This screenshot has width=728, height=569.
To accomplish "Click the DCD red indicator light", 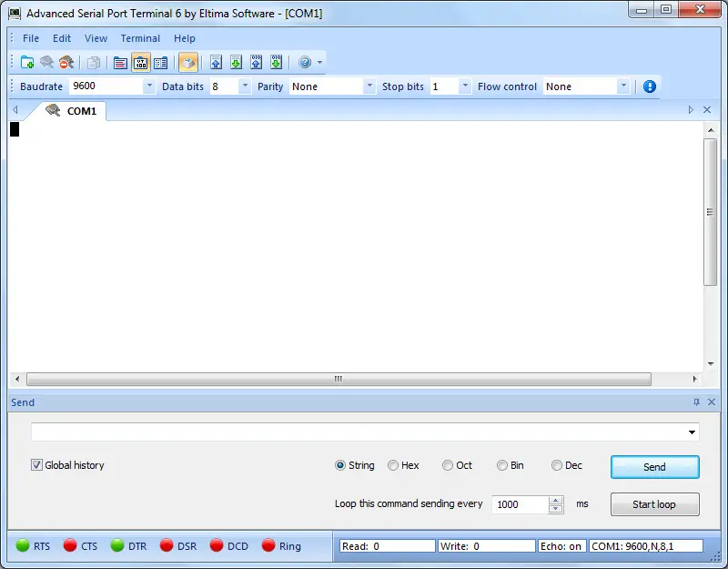I will pyautogui.click(x=217, y=545).
